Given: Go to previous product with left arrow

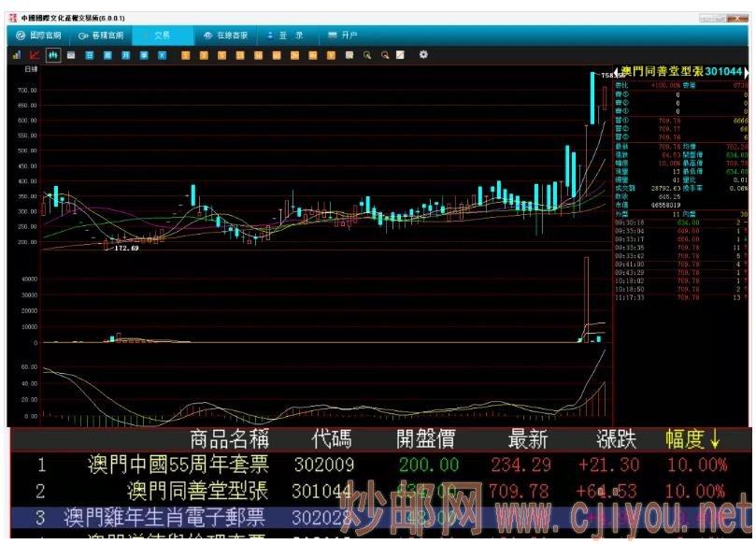Looking at the screenshot, I should (x=616, y=72).
